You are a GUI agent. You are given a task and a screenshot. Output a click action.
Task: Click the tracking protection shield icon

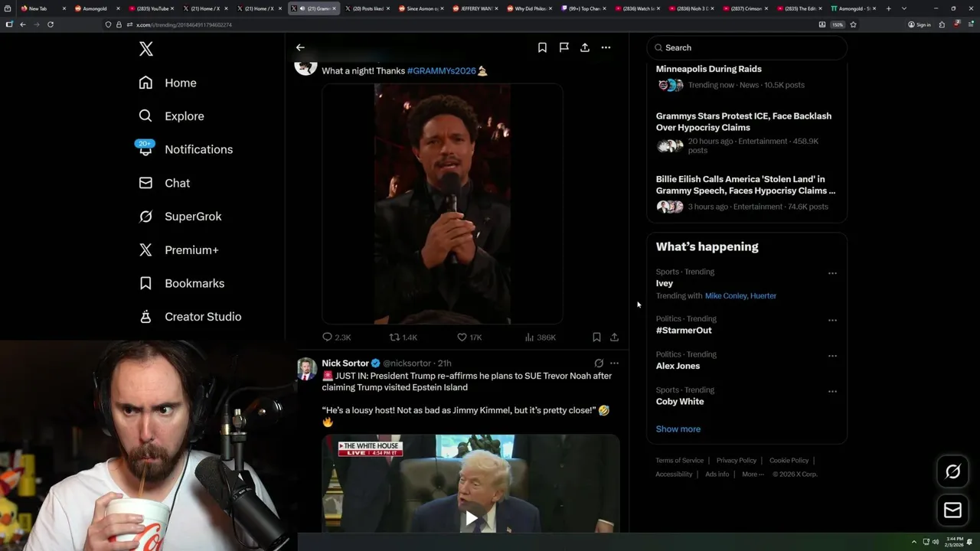109,24
